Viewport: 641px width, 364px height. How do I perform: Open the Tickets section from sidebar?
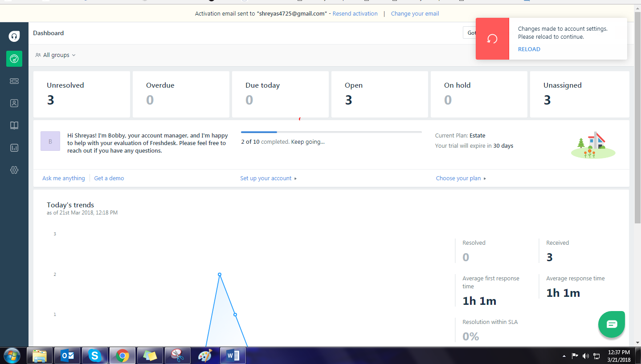click(14, 81)
